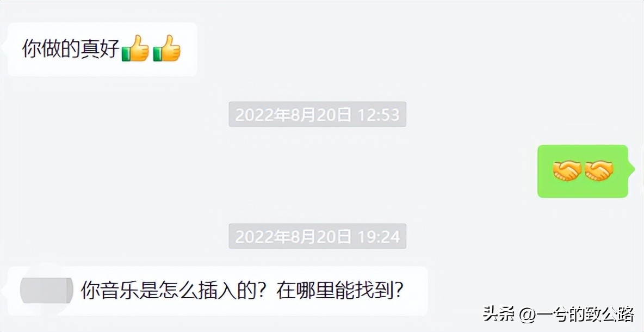Click the 19:24 time label
The image size is (644, 332).
click(x=379, y=236)
